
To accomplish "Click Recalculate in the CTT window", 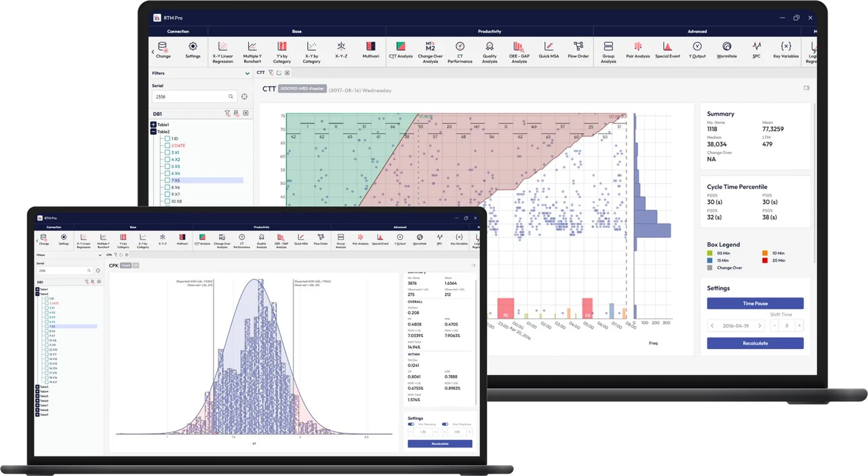I will pyautogui.click(x=755, y=343).
